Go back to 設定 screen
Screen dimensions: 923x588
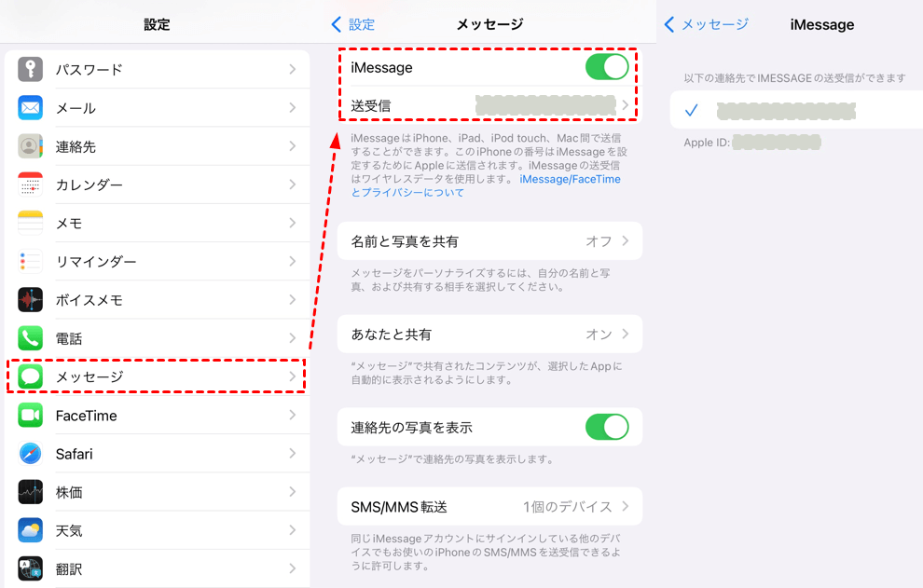(x=353, y=24)
